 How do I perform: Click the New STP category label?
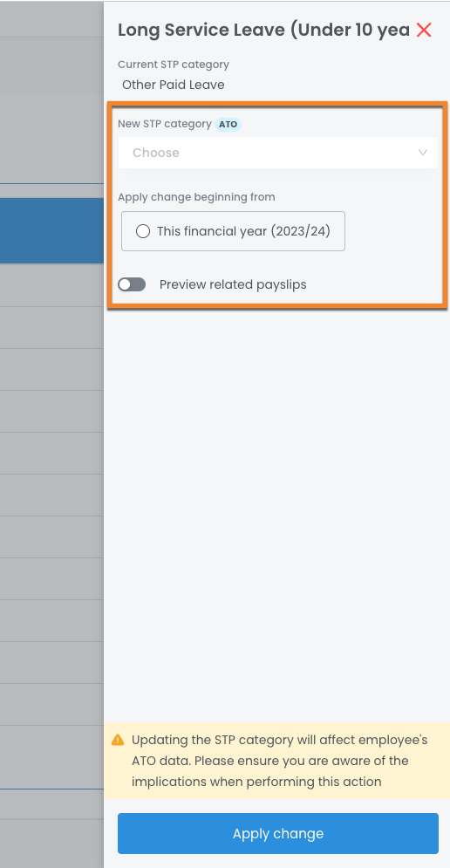[x=165, y=124]
